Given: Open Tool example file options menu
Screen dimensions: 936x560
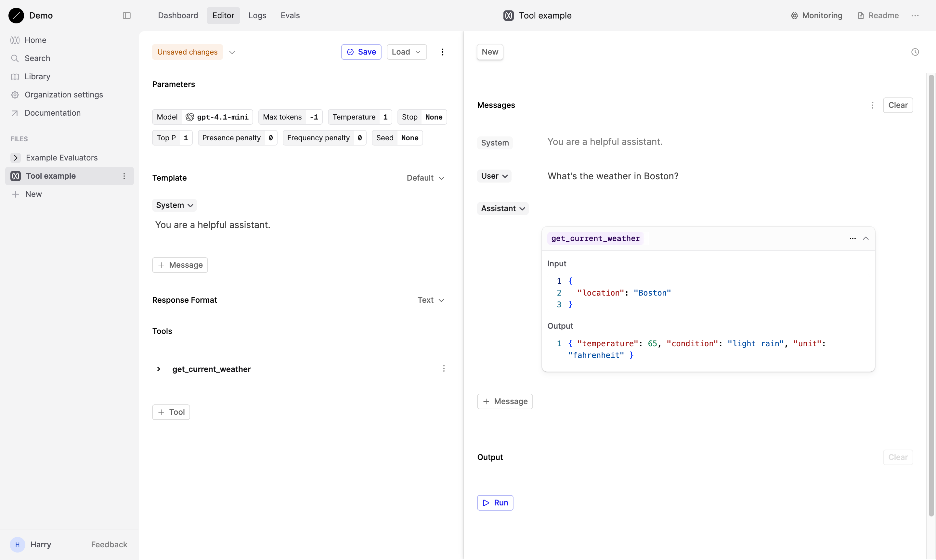Looking at the screenshot, I should click(x=124, y=176).
